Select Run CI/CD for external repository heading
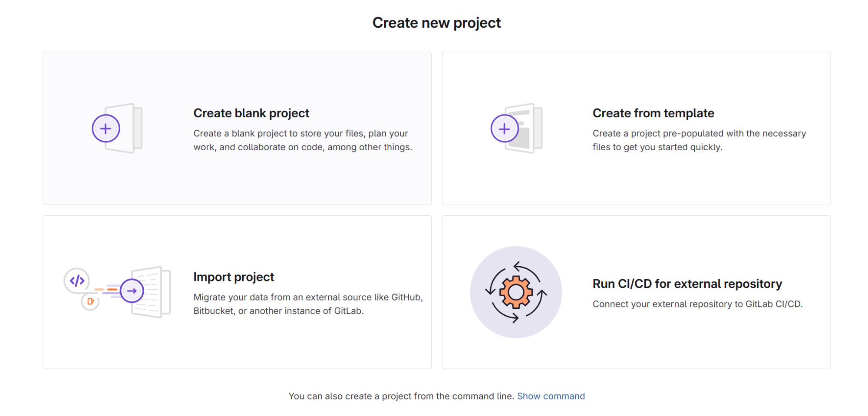868x416 pixels. click(x=687, y=284)
